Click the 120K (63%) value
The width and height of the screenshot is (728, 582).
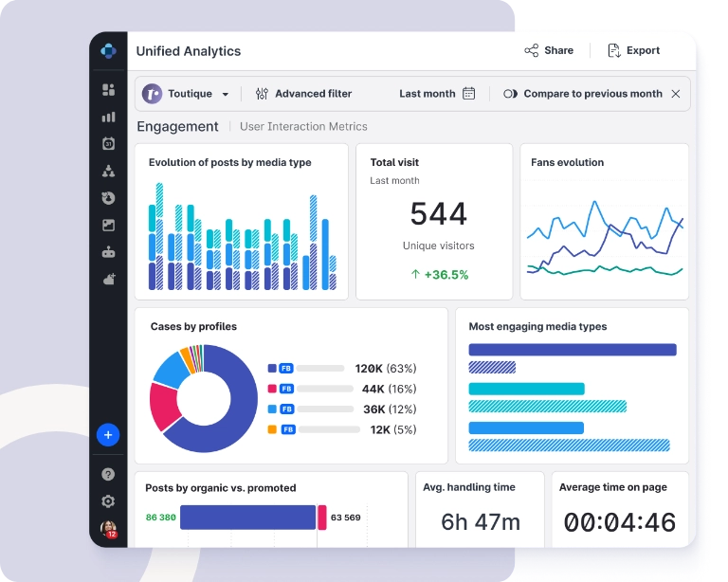pos(386,369)
